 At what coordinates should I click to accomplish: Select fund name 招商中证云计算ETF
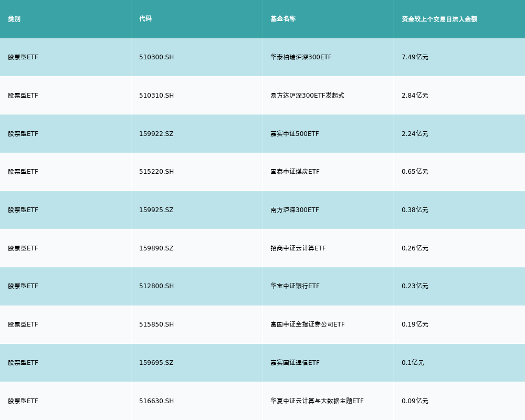[298, 248]
